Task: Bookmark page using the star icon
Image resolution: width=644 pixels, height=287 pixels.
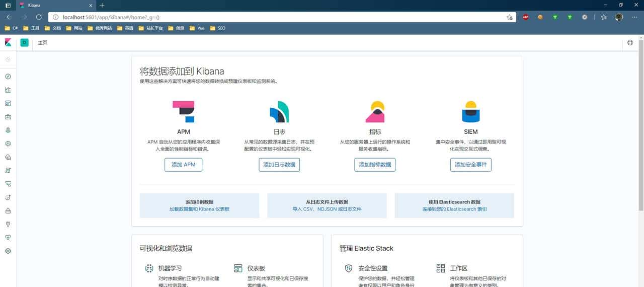Action: (509, 17)
